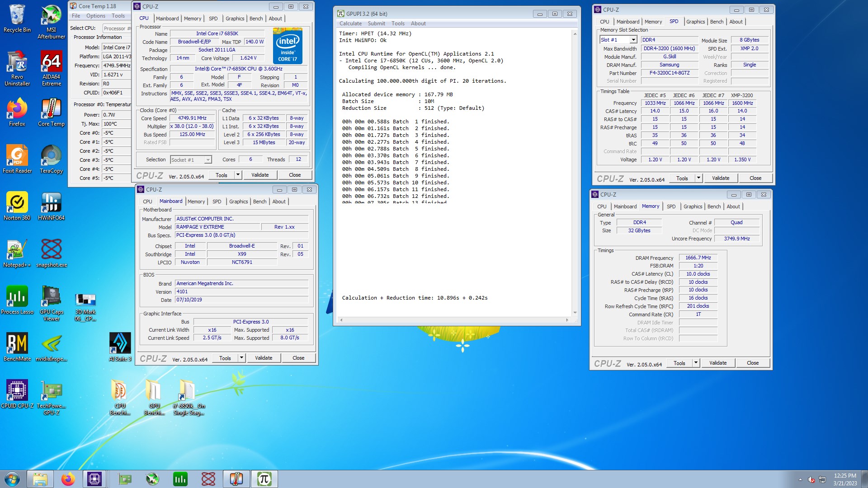Click Tools button in CPU-Z SPD window

tap(682, 178)
